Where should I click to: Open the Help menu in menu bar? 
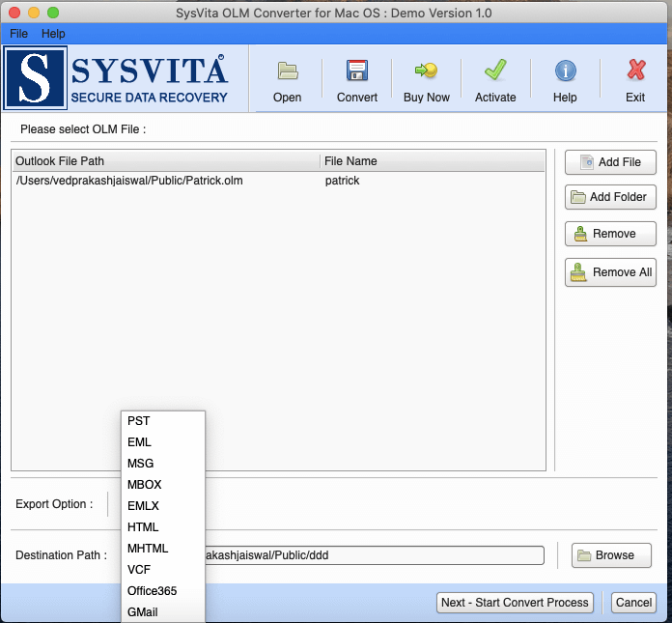[53, 34]
